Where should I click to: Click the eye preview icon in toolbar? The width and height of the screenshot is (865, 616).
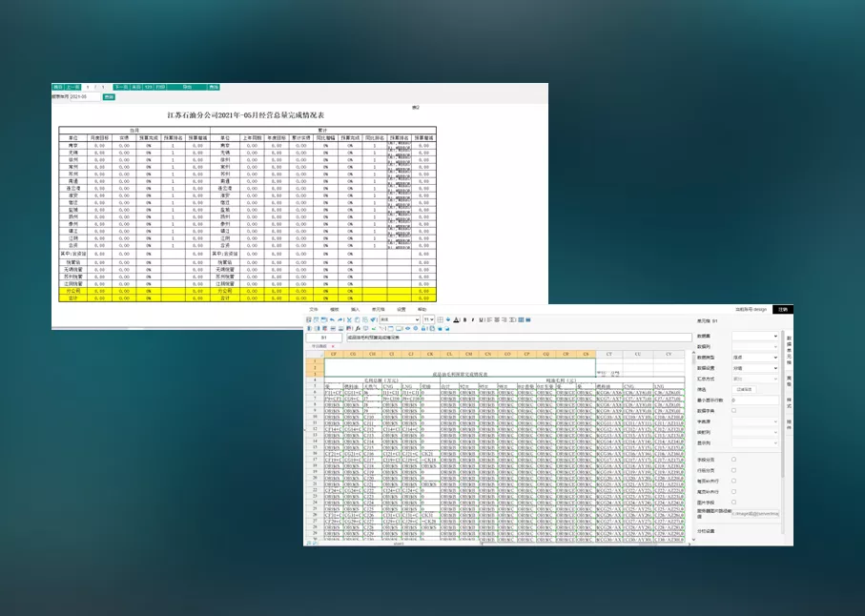407,329
